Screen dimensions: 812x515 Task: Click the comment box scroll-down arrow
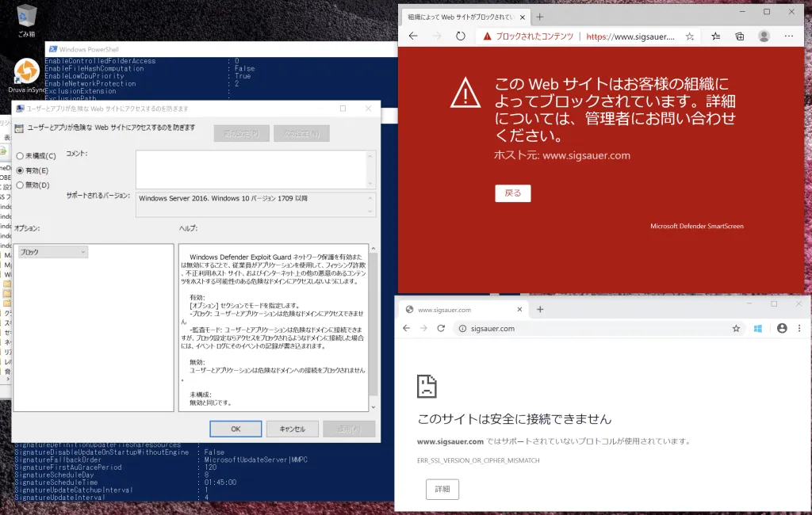coord(370,183)
